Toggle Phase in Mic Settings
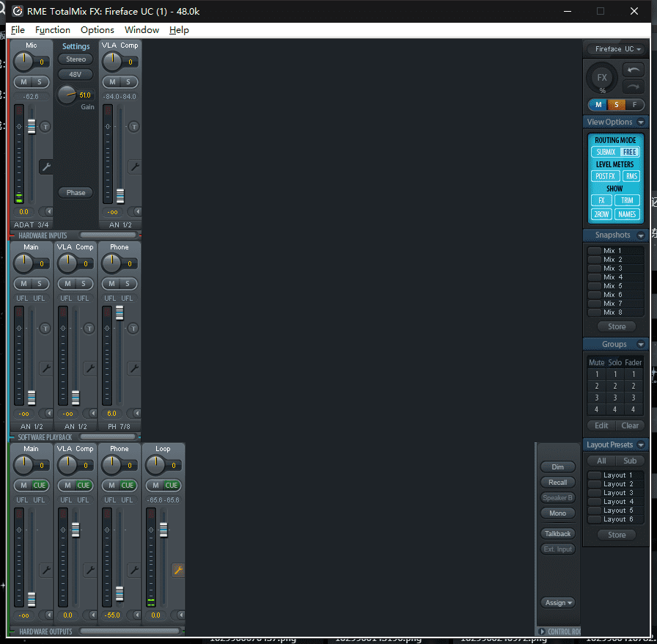657x644 pixels. pyautogui.click(x=76, y=193)
